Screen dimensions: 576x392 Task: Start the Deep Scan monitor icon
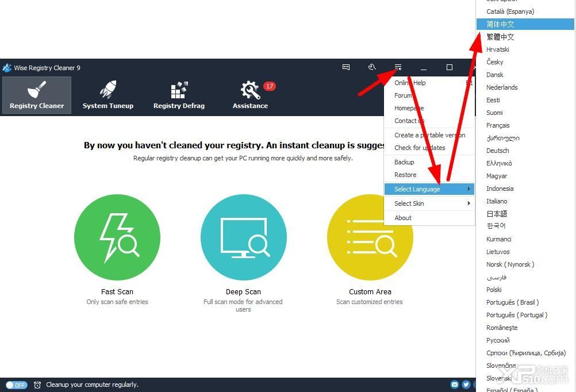[244, 237]
